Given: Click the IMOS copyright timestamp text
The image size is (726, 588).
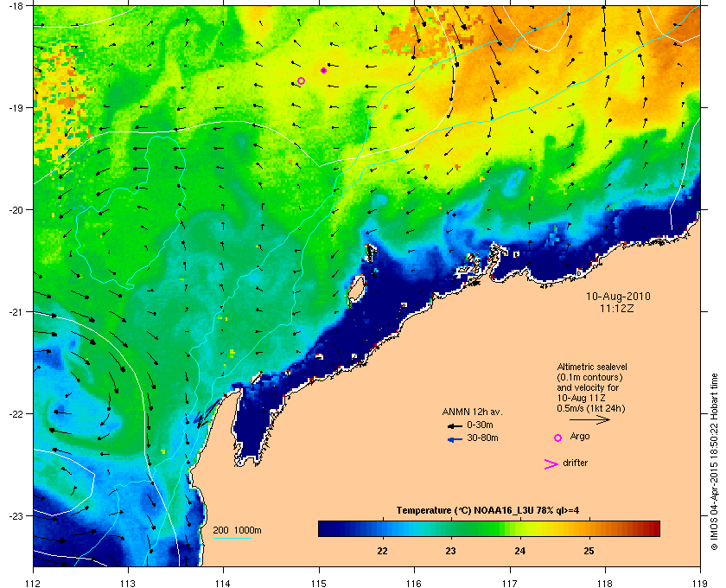Looking at the screenshot, I should tap(714, 463).
